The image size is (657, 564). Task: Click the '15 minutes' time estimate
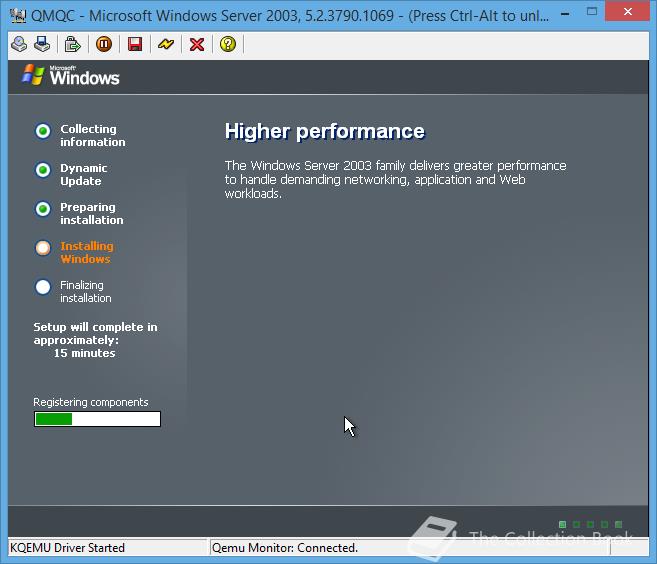point(84,353)
